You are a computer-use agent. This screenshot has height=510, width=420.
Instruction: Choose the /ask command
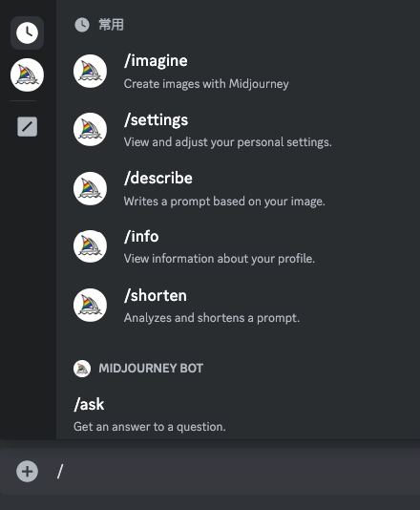point(239,414)
